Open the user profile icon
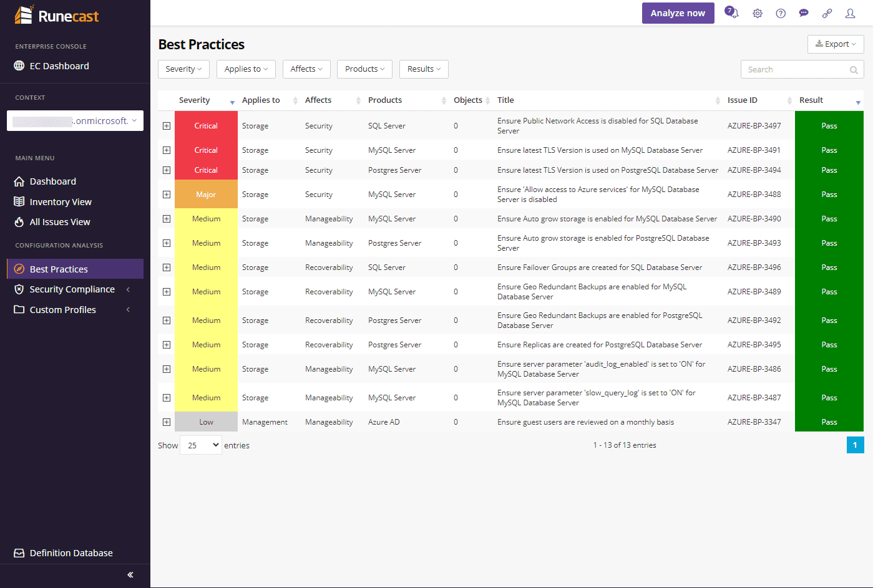 (x=850, y=13)
